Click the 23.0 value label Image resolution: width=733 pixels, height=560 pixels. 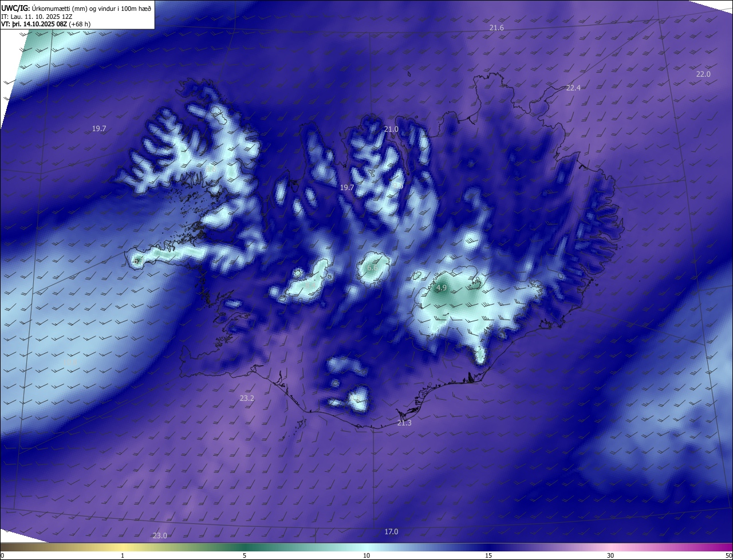(160, 535)
